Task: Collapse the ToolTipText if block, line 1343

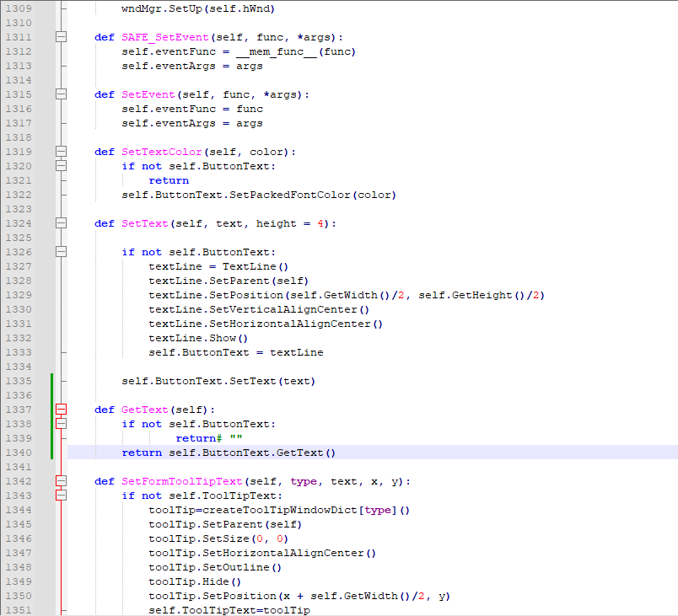Action: 61,495
